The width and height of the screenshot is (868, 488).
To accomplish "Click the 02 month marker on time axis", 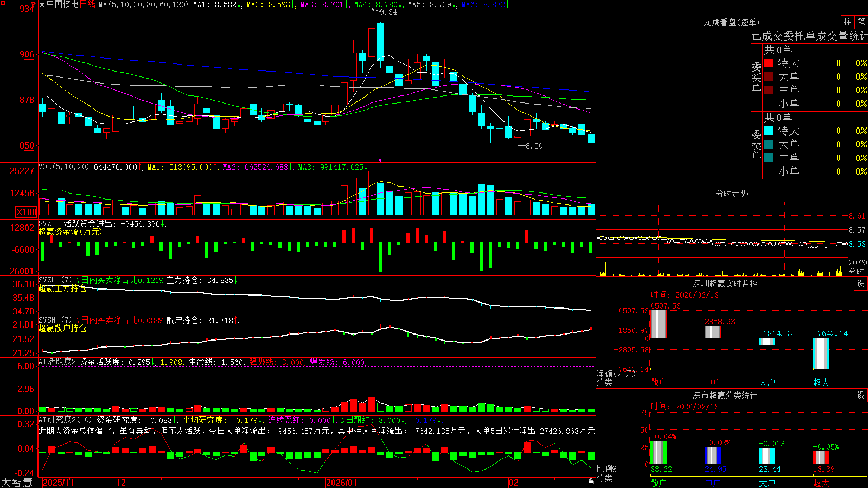I will click(x=514, y=483).
